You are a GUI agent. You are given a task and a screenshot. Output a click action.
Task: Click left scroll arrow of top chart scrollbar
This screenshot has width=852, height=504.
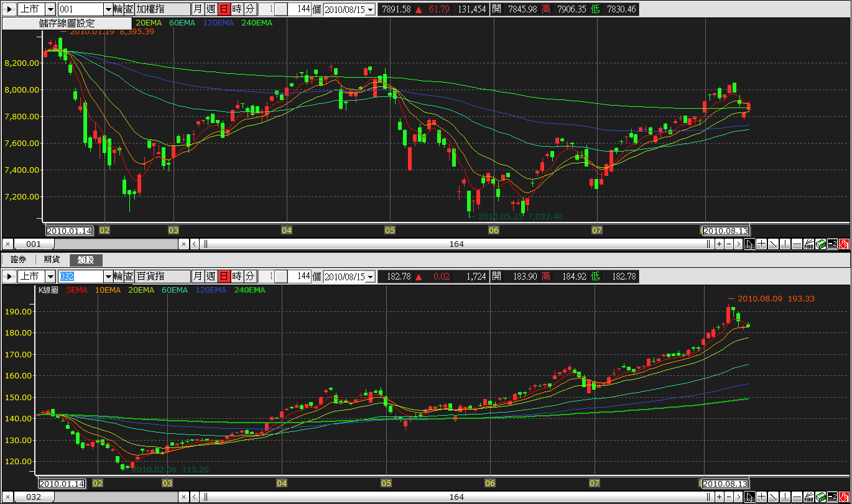point(195,244)
